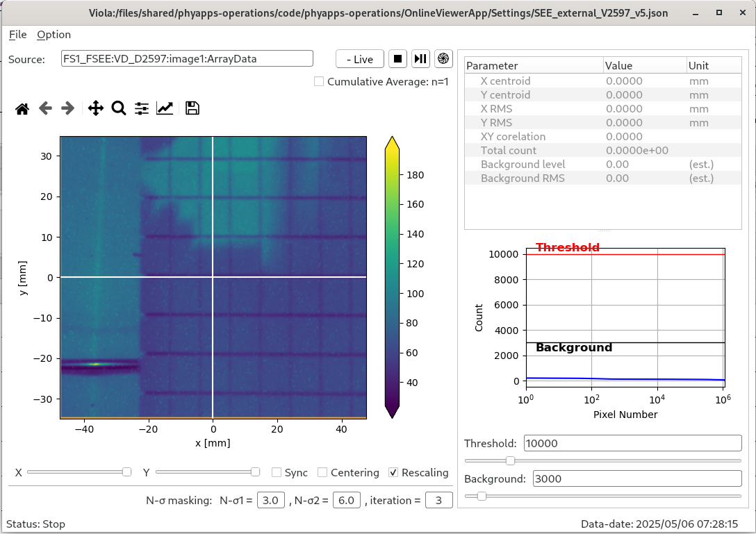Open the Edit axis curve parameters icon
This screenshot has height=534, width=756.
pos(165,108)
